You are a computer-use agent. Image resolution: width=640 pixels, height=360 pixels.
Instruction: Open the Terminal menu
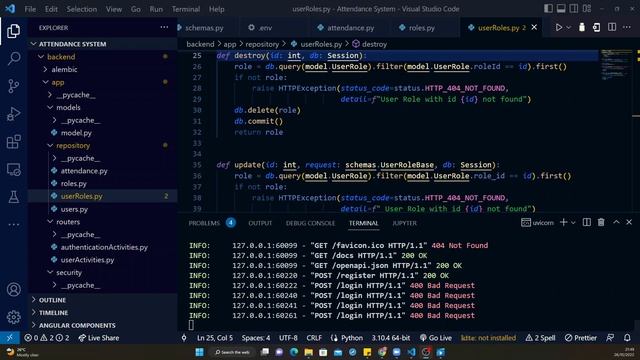(186, 9)
